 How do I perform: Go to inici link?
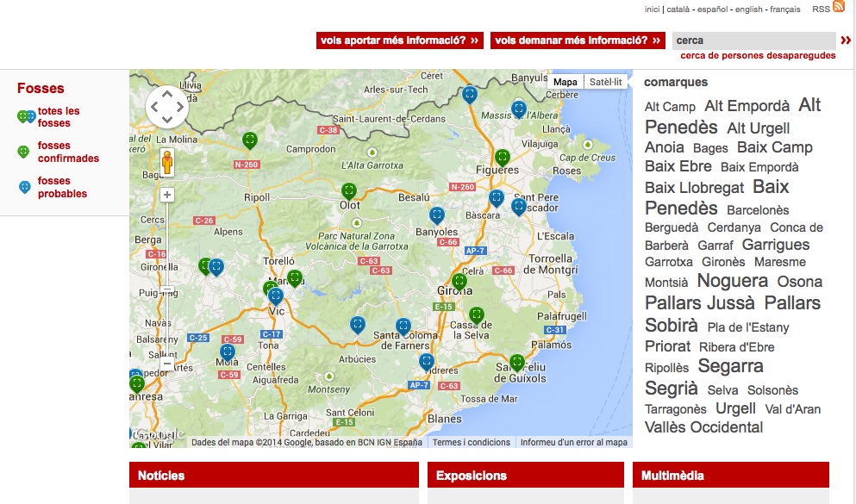(652, 9)
